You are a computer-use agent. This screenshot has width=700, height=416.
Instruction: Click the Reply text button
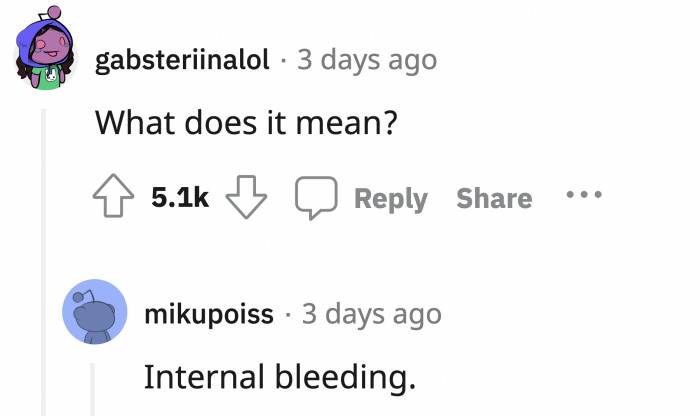(x=391, y=199)
